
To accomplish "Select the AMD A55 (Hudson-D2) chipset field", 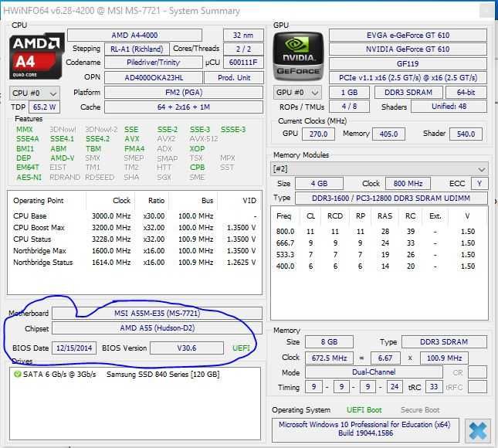I will (x=158, y=328).
